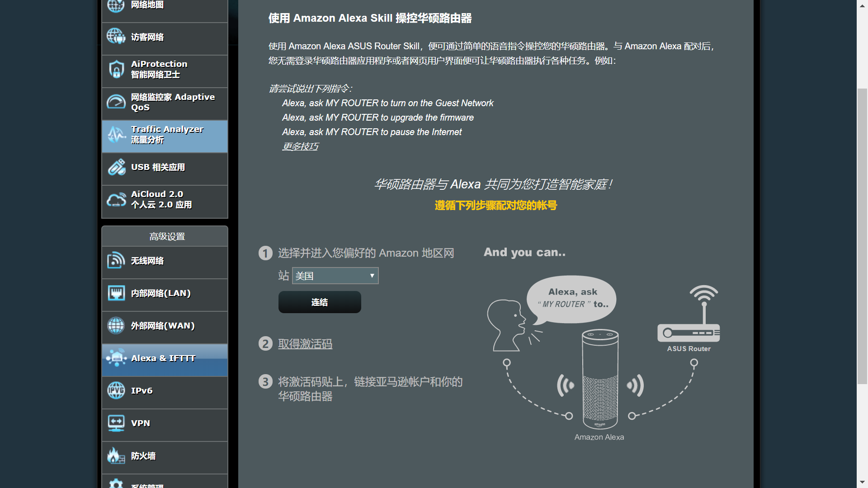The width and height of the screenshot is (868, 488).
Task: Click the firewall (防火墙) flame icon
Action: tap(116, 455)
